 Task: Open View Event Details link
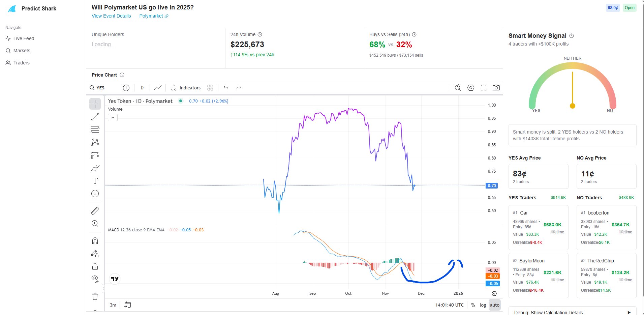(111, 16)
